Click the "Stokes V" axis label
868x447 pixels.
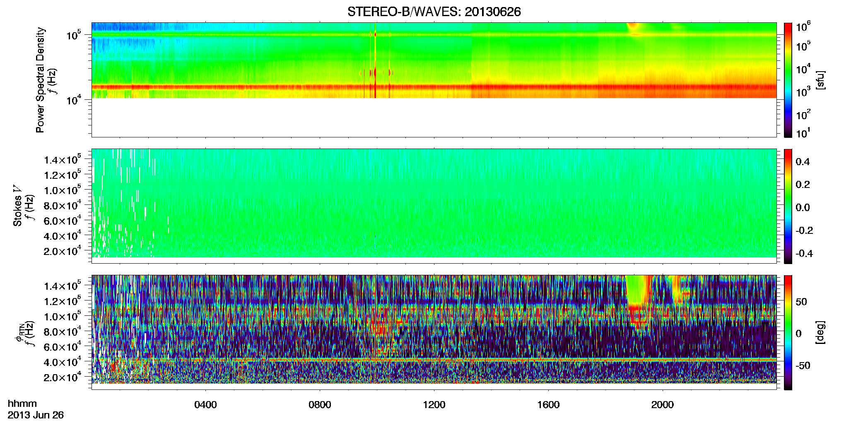pyautogui.click(x=18, y=206)
